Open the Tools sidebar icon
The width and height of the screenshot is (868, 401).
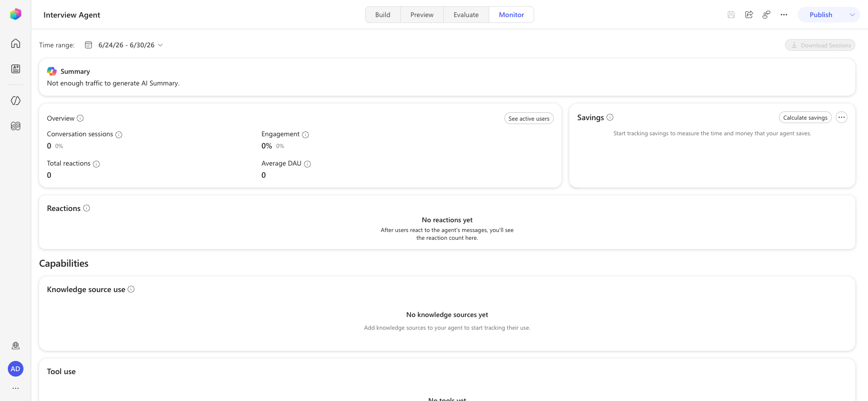pos(16,126)
